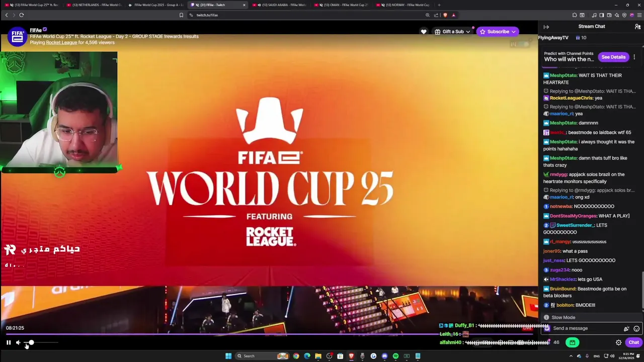
Task: Click BruinBound username in chat
Action: (x=562, y=289)
